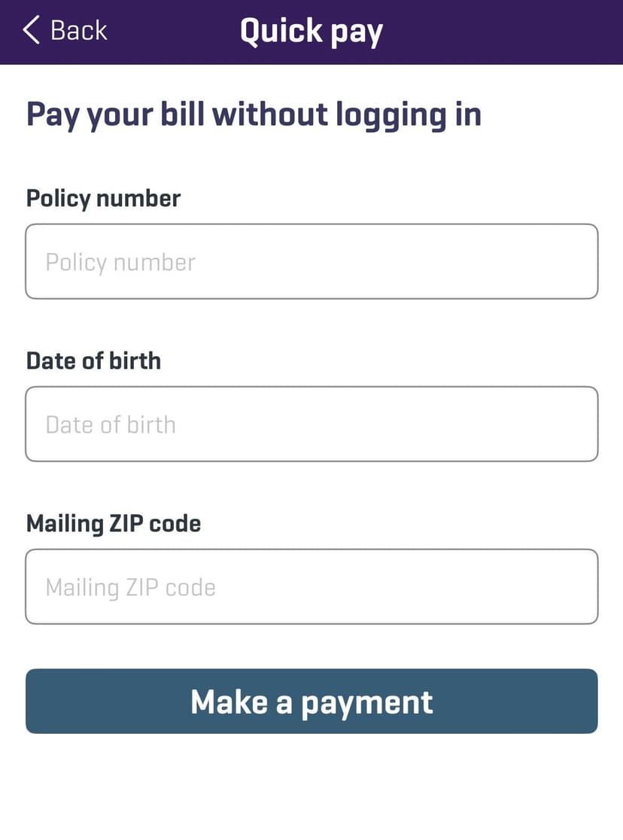Focus the Policy number input box

pos(311,261)
